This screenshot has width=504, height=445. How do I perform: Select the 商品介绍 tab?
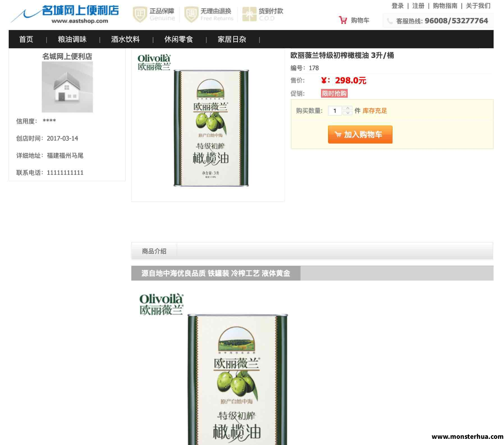[x=154, y=251]
